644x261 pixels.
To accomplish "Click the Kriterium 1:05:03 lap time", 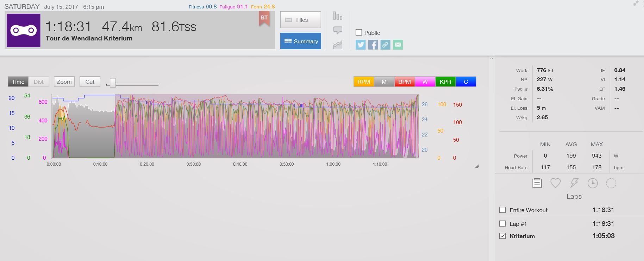I will point(604,236).
